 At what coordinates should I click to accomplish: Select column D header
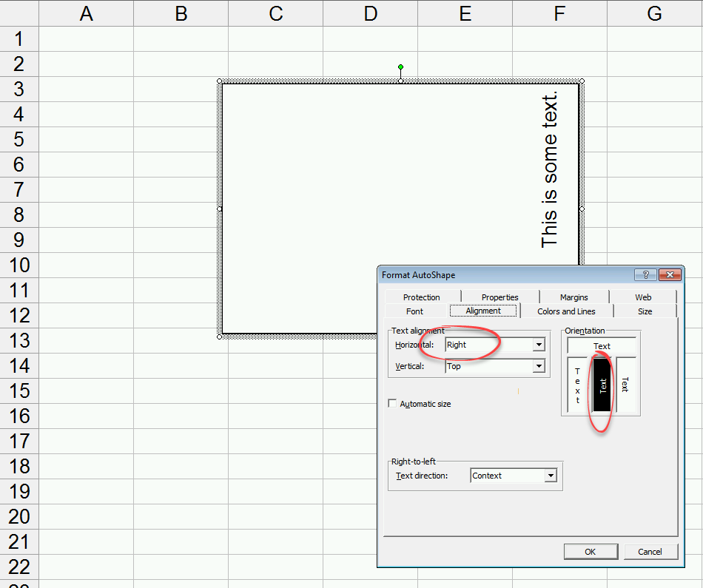[x=370, y=13]
